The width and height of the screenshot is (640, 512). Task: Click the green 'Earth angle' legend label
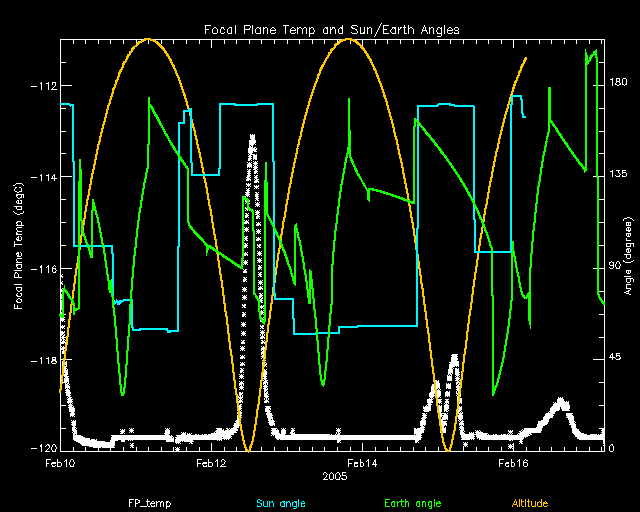click(x=412, y=501)
